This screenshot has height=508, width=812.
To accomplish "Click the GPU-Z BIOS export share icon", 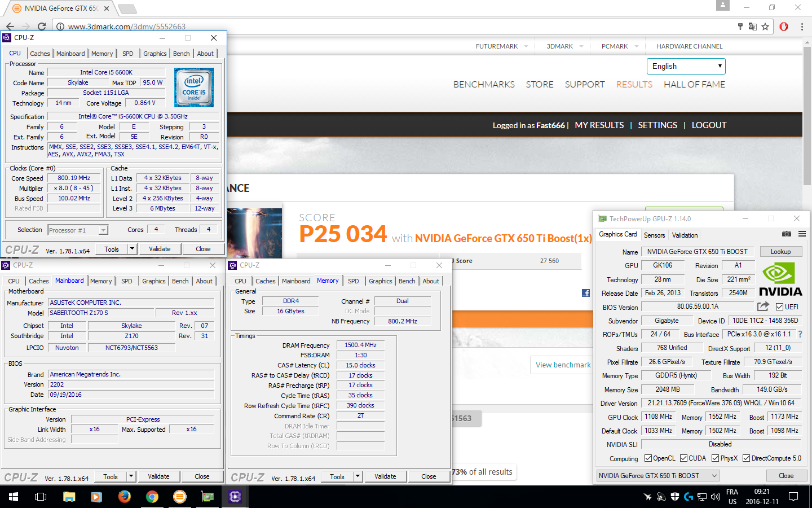I will click(763, 306).
